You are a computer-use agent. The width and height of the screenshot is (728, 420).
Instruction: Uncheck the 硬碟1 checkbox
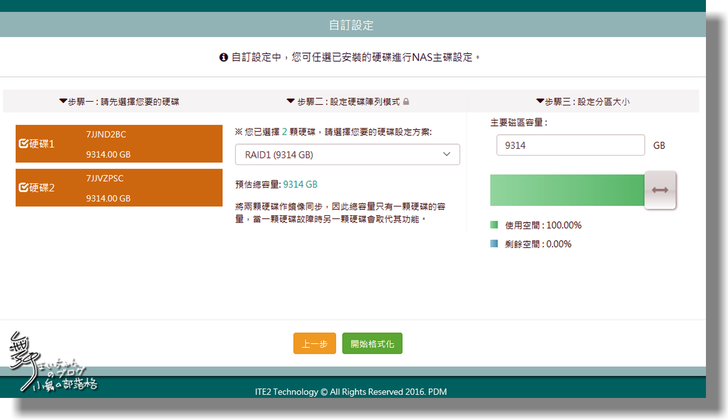pos(24,143)
